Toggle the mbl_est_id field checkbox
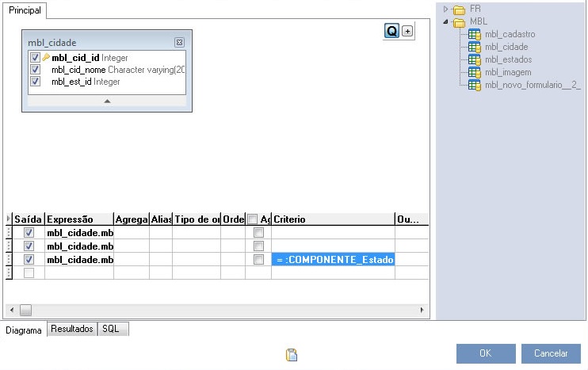Image resolution: width=588 pixels, height=370 pixels. click(35, 82)
